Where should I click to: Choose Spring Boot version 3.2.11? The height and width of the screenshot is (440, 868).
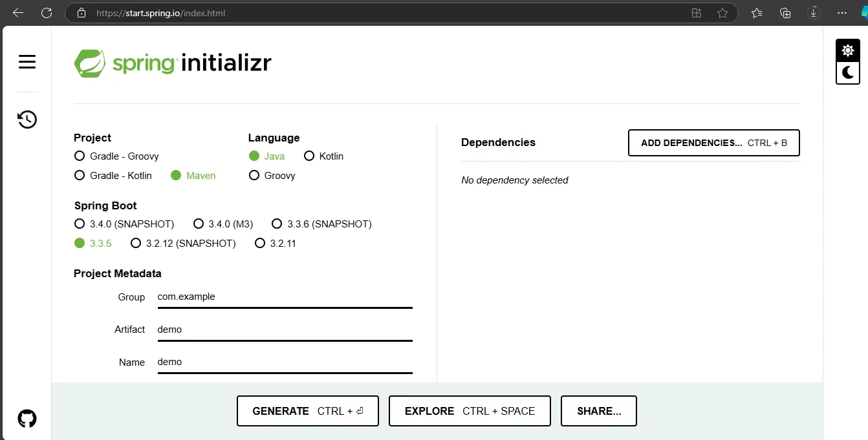pyautogui.click(x=260, y=243)
